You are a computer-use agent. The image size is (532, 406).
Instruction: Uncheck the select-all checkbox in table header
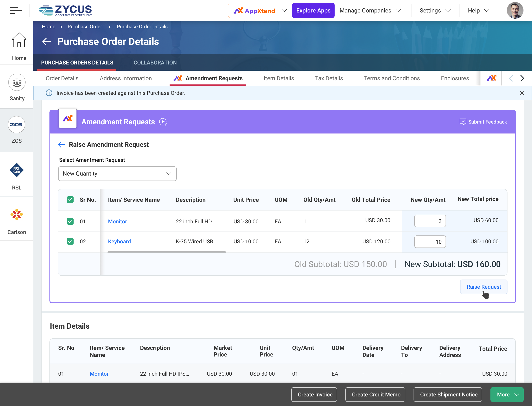pyautogui.click(x=70, y=200)
